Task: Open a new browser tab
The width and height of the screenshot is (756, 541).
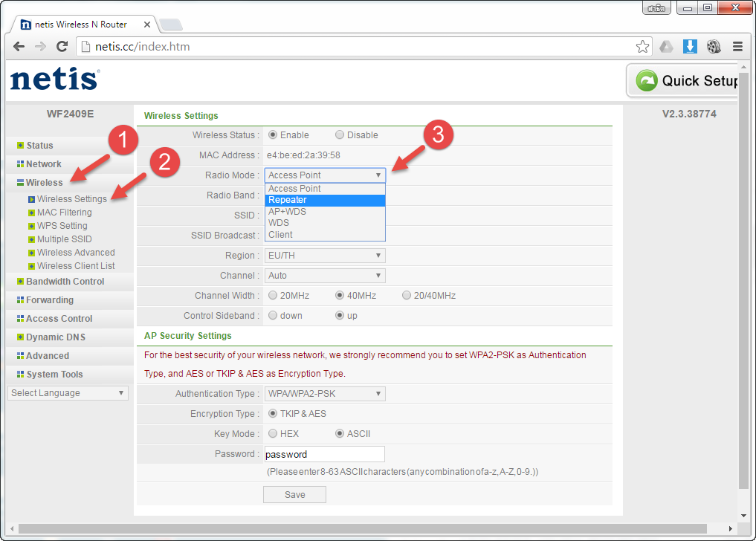Action: [x=171, y=24]
